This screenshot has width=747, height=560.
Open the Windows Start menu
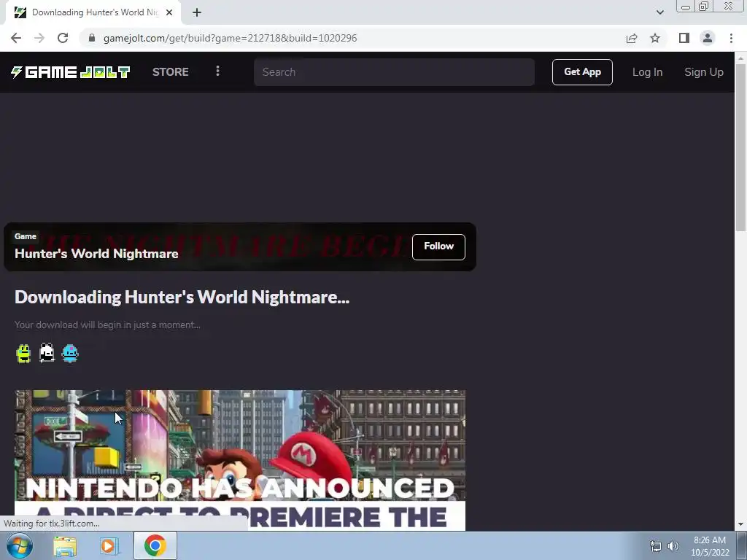[x=20, y=545]
